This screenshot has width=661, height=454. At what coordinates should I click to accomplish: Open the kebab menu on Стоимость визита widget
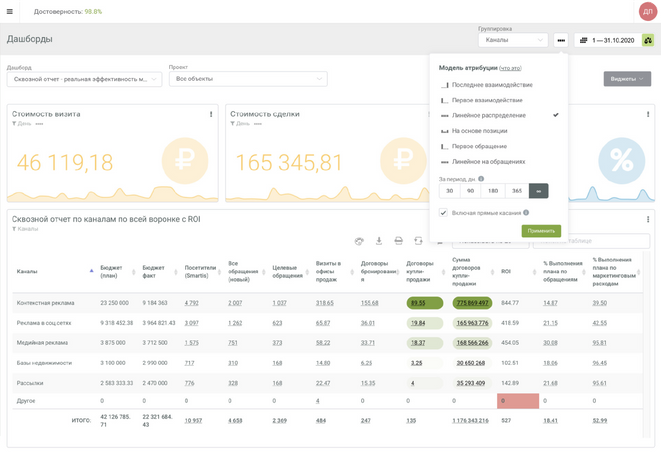[211, 115]
